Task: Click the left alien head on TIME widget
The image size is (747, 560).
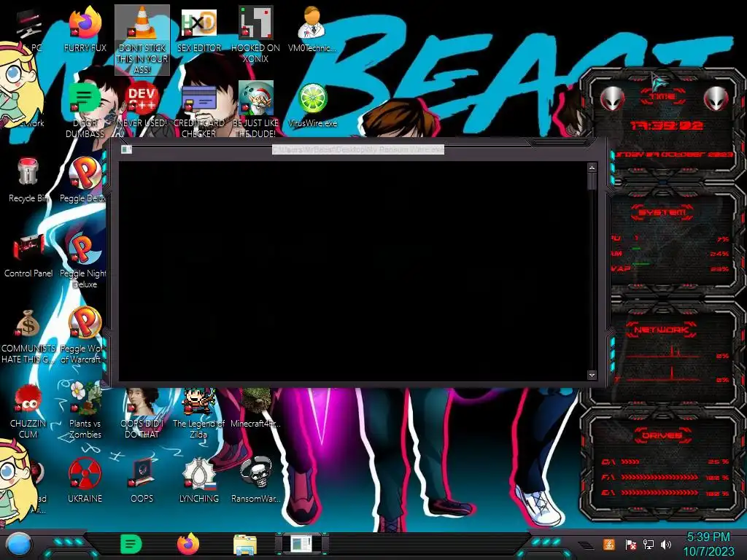Action: 612,99
